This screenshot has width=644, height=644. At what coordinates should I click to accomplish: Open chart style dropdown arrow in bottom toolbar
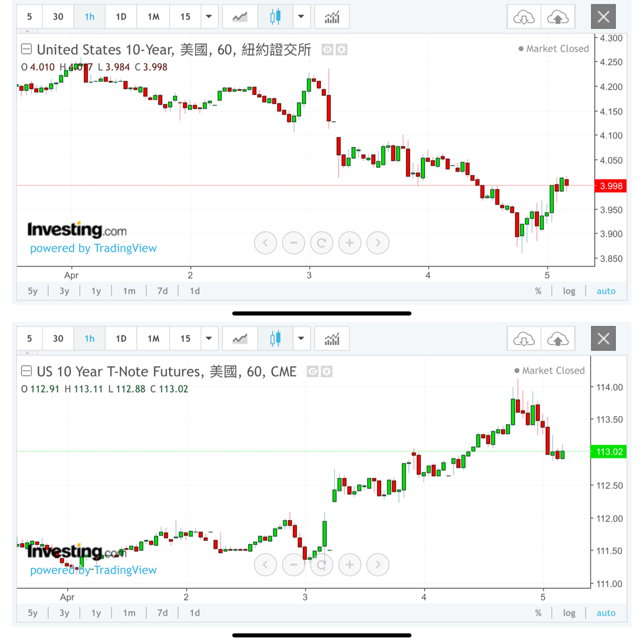[301, 339]
